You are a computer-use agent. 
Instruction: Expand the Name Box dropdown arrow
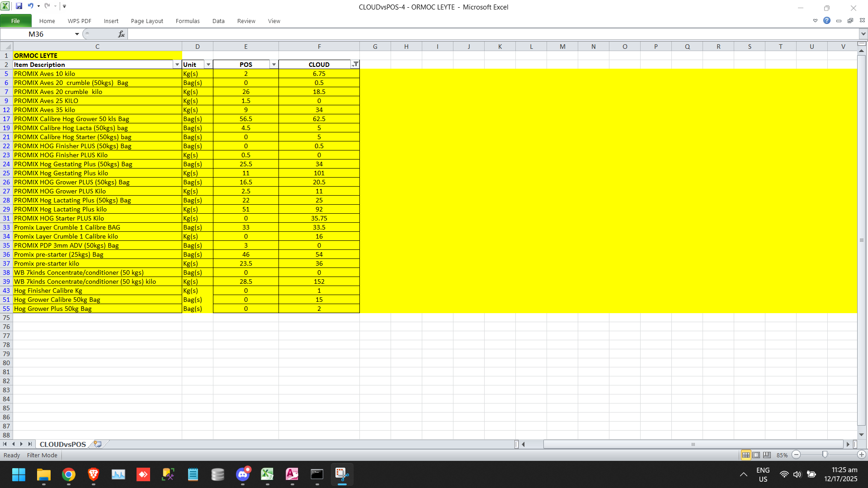77,34
